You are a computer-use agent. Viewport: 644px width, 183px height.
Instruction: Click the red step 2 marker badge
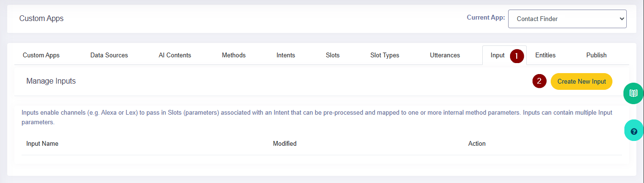539,81
